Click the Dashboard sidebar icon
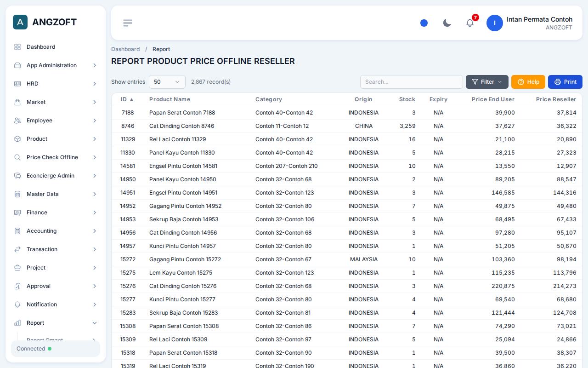588x368 pixels. click(x=17, y=47)
